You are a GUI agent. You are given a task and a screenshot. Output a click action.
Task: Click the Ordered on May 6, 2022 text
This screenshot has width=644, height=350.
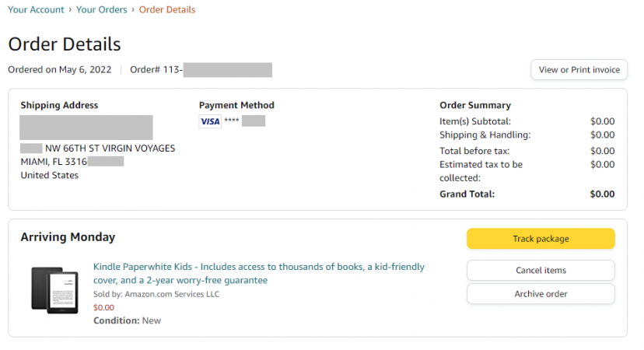click(60, 70)
